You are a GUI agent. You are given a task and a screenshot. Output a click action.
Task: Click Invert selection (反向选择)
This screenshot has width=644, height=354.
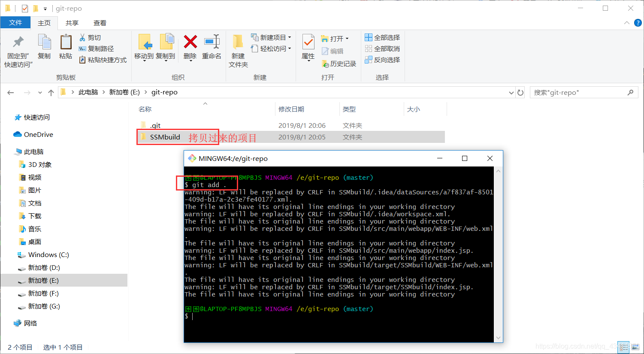pyautogui.click(x=382, y=60)
